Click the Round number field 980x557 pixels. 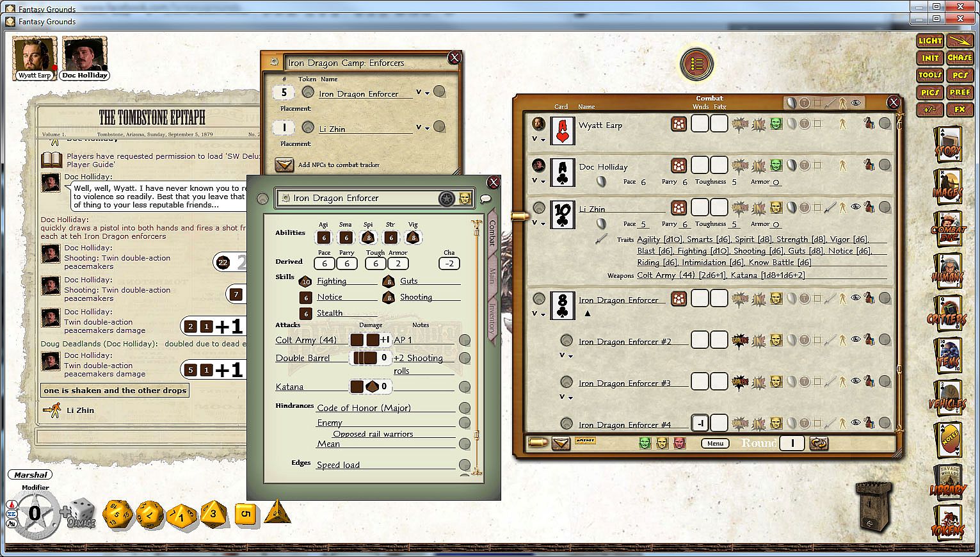(792, 443)
